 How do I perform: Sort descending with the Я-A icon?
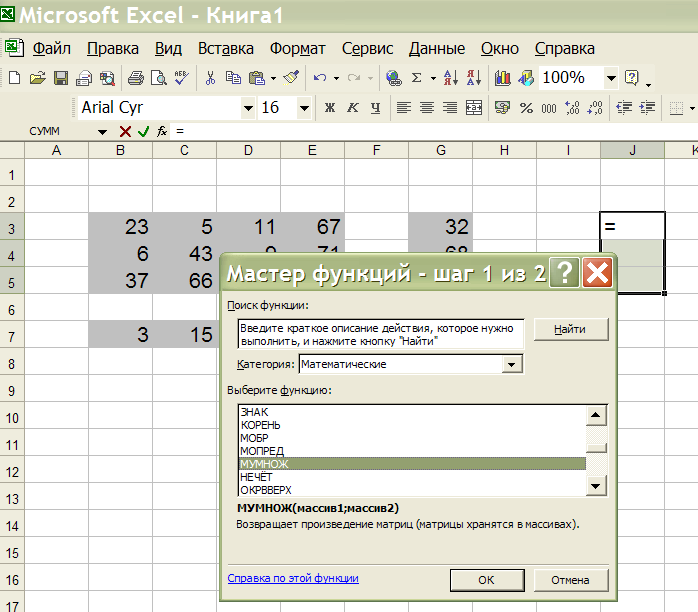pyautogui.click(x=474, y=78)
